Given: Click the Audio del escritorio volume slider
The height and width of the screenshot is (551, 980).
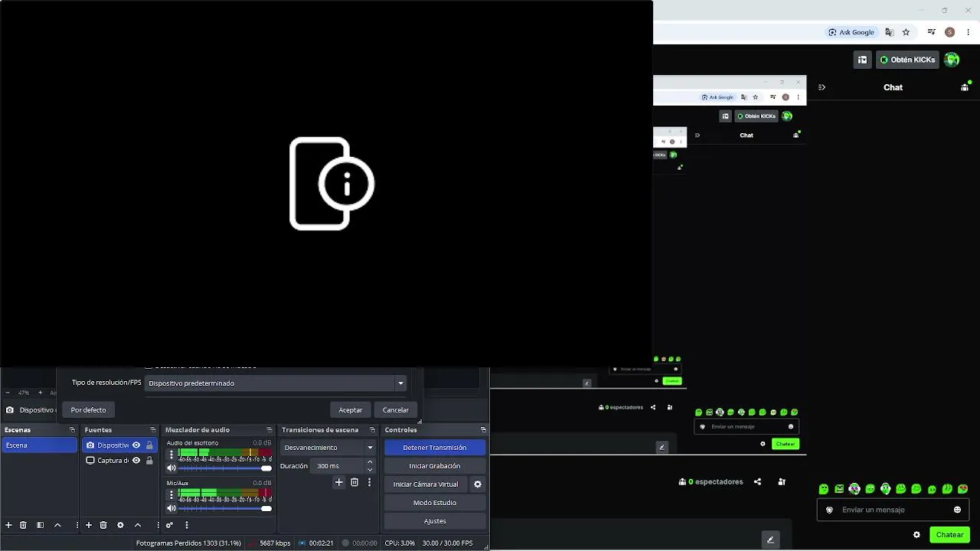Looking at the screenshot, I should [x=225, y=468].
